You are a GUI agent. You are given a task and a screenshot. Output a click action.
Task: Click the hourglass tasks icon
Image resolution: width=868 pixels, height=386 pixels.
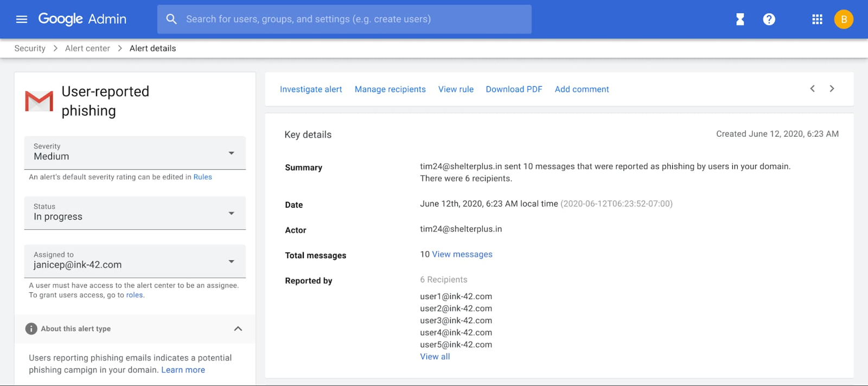740,20
